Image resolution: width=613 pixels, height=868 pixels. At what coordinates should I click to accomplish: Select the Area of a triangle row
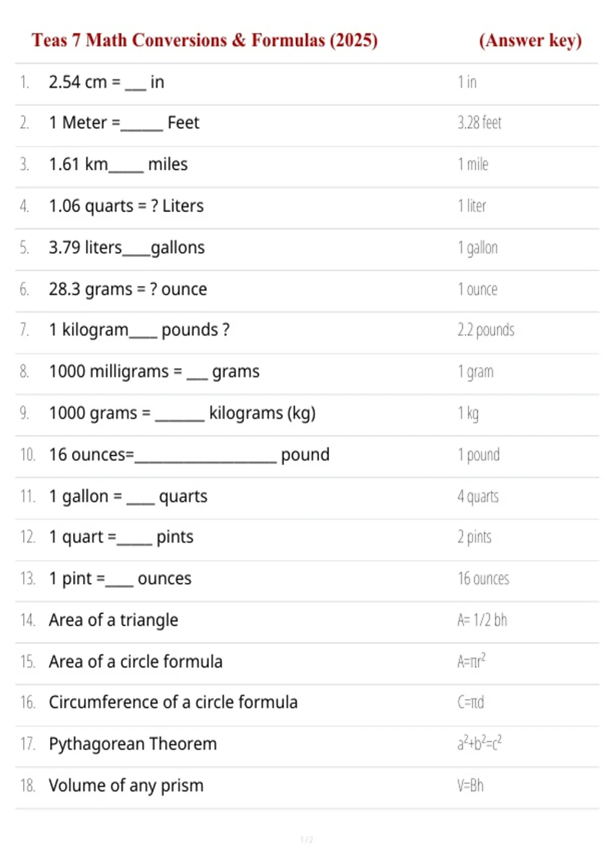(306, 620)
